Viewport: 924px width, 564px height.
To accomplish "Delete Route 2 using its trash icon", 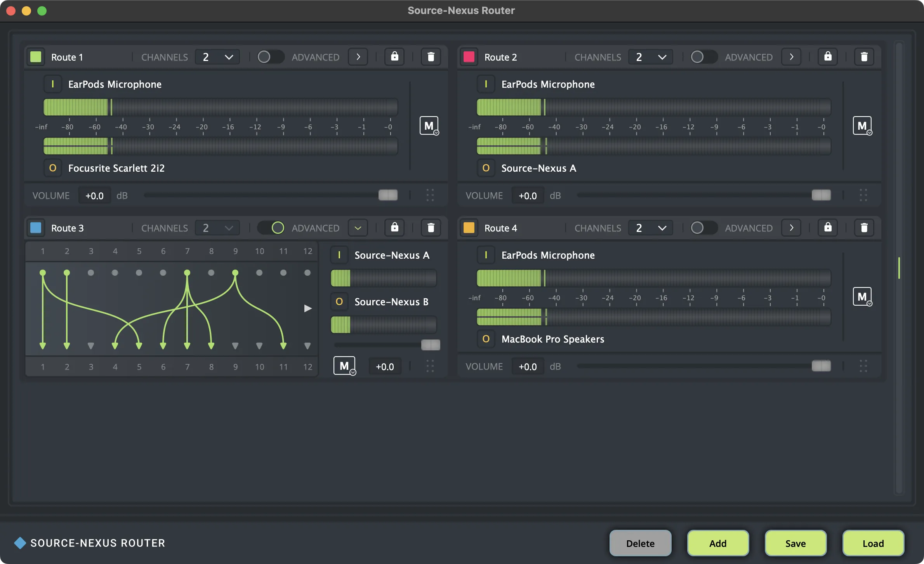I will click(x=864, y=57).
